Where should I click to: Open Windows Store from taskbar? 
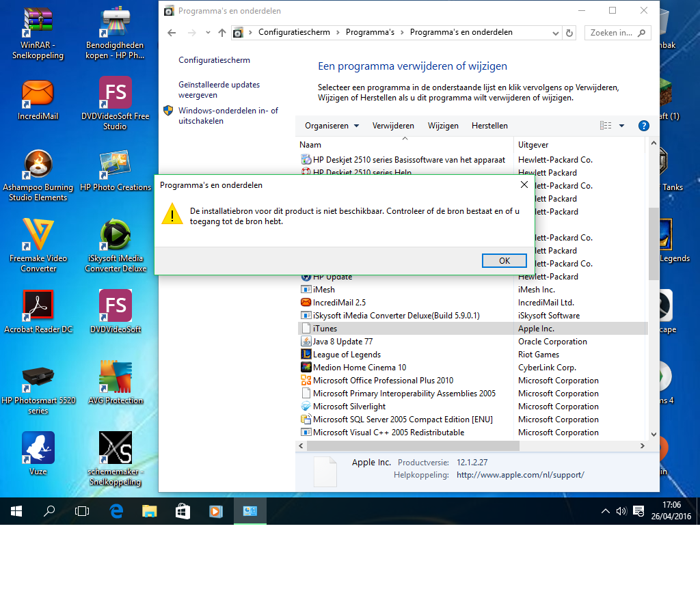[x=182, y=511]
